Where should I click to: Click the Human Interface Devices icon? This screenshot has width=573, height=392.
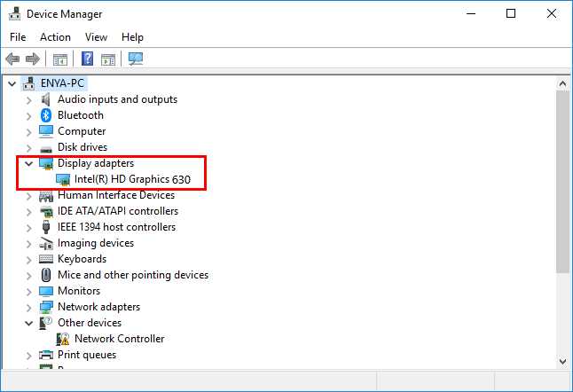point(46,196)
